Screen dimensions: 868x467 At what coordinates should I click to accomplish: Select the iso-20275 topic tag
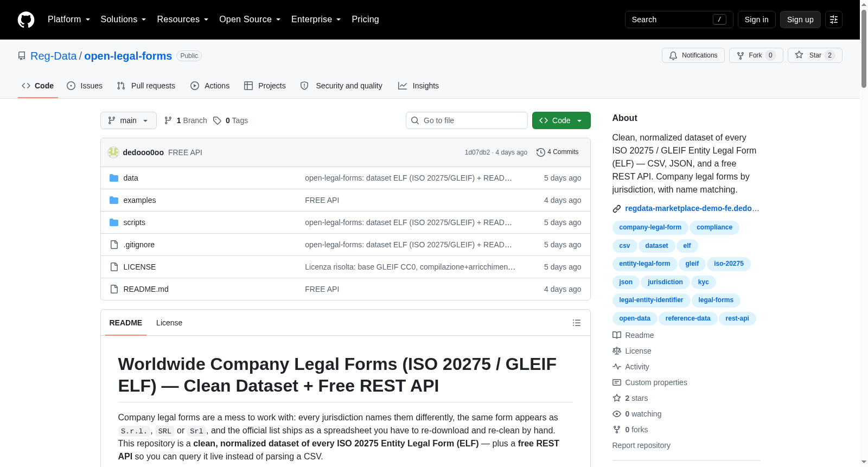tap(729, 264)
